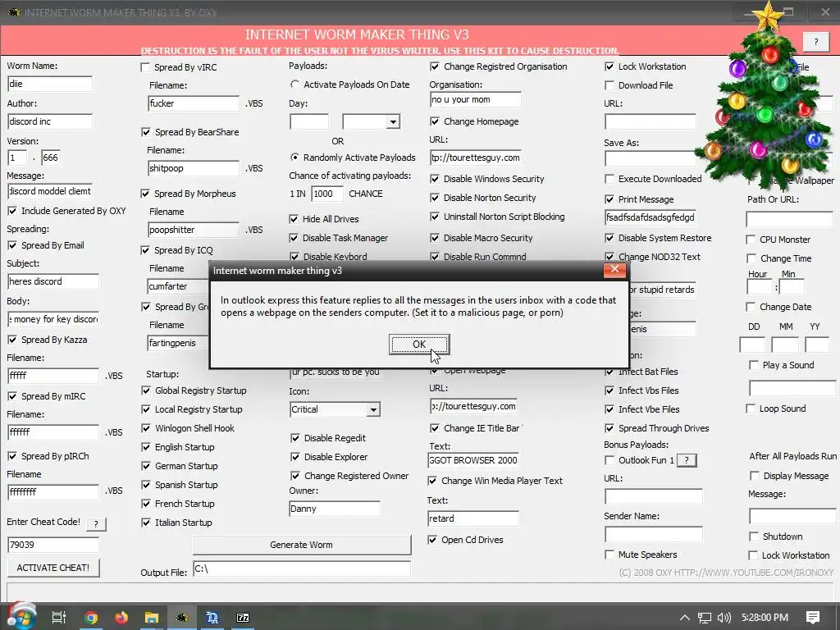Toggle Disable System Restore checkbox

pos(609,238)
